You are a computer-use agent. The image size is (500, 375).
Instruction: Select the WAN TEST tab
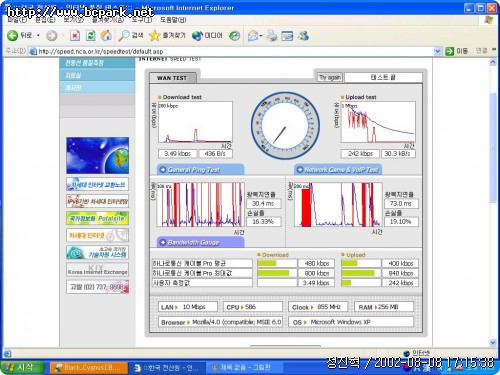tap(172, 78)
